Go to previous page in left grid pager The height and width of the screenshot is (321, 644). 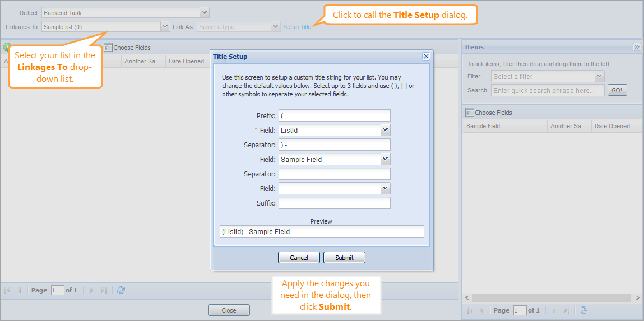pyautogui.click(x=19, y=290)
